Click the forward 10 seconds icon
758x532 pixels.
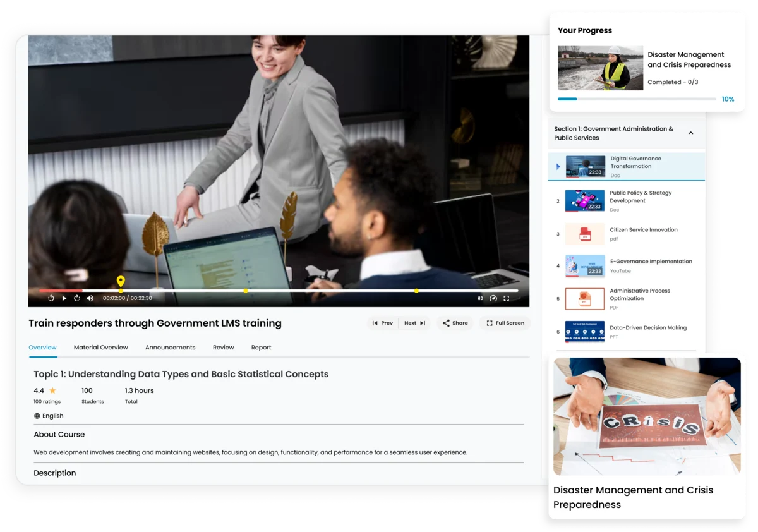(76, 298)
